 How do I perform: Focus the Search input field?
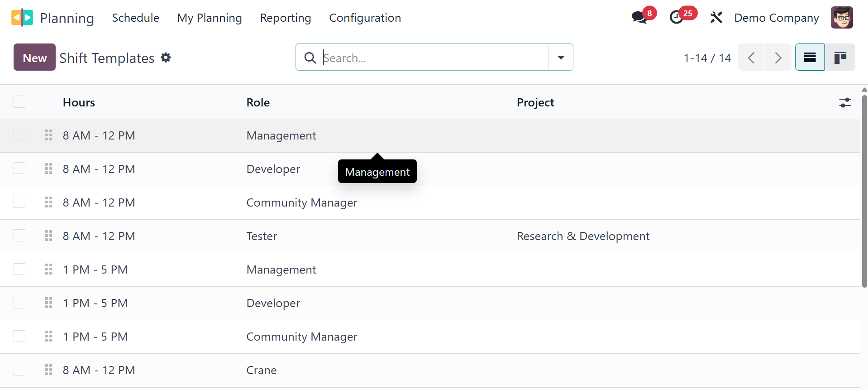point(434,58)
